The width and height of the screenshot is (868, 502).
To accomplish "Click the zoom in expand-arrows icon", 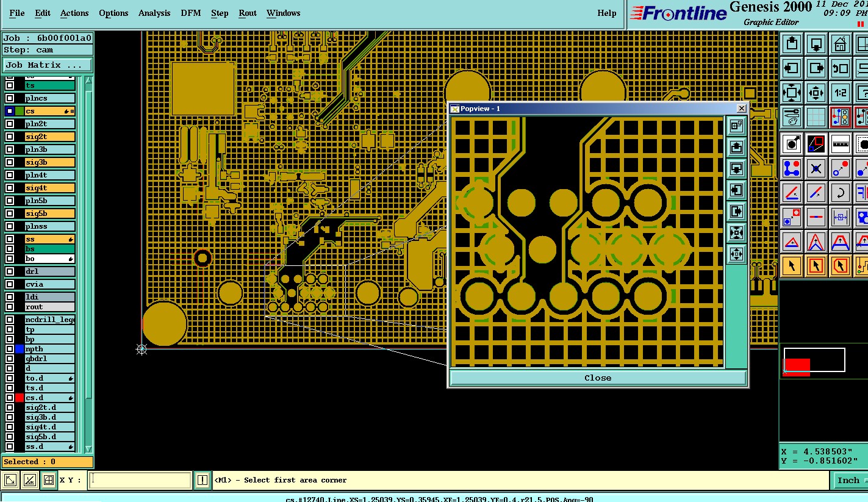I will coord(792,93).
